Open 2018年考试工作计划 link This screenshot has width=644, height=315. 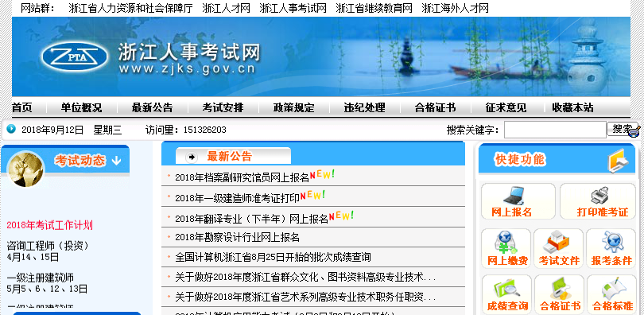(50, 225)
